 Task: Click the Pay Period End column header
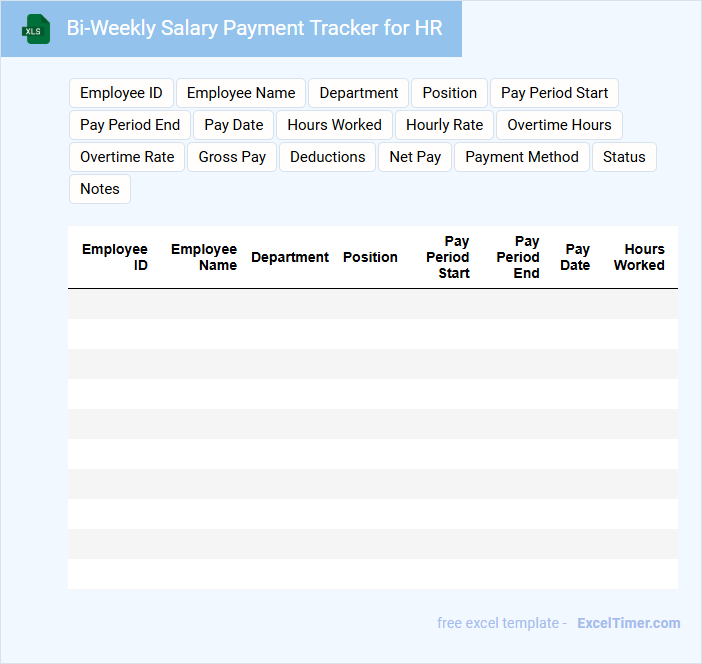518,257
